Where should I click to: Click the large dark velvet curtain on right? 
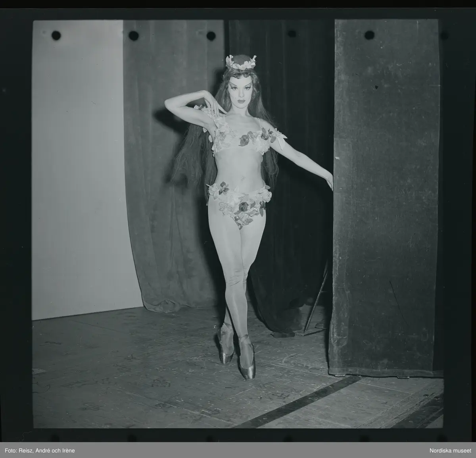(385, 198)
